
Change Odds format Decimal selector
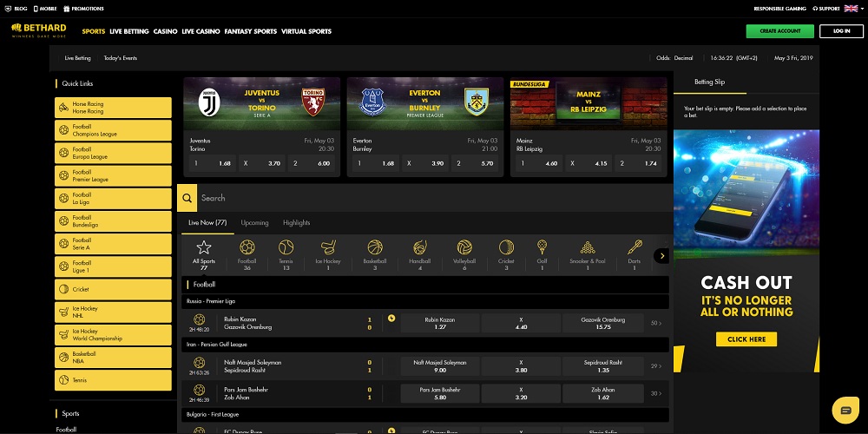[x=674, y=58]
